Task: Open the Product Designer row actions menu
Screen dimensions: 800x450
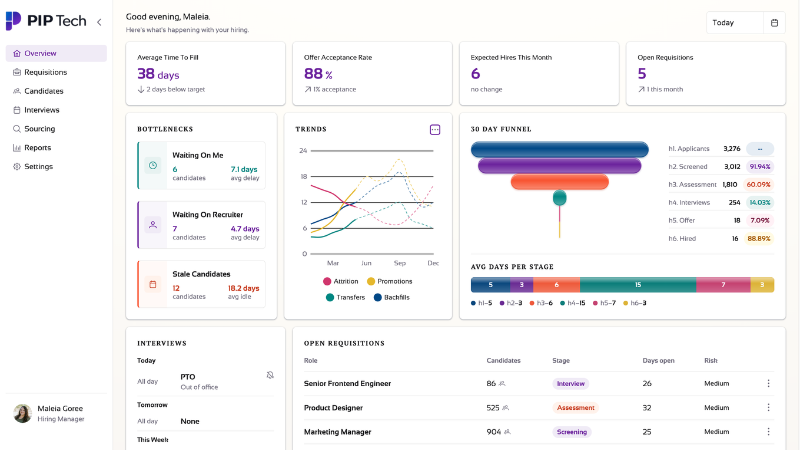Action: [768, 407]
